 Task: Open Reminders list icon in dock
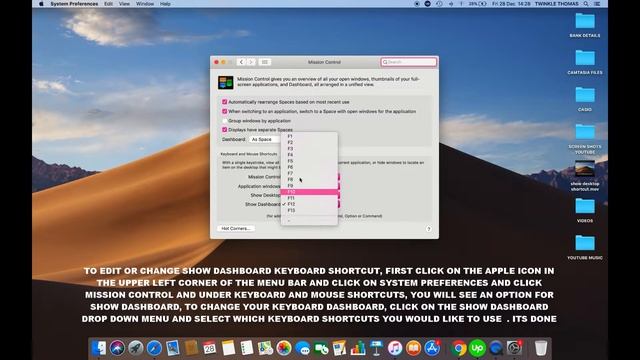pos(247,348)
